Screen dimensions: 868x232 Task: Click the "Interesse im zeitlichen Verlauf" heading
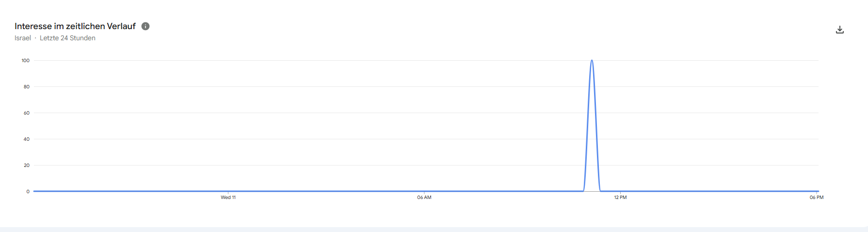75,26
